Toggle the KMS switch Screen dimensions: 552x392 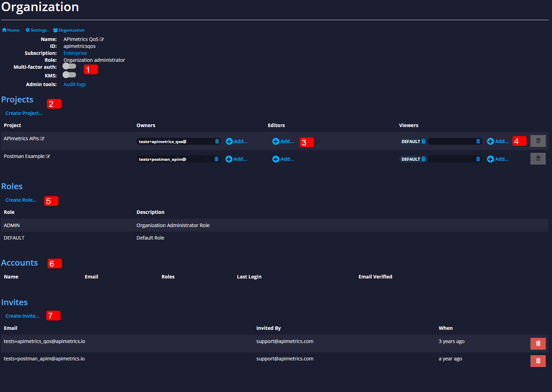click(x=69, y=75)
